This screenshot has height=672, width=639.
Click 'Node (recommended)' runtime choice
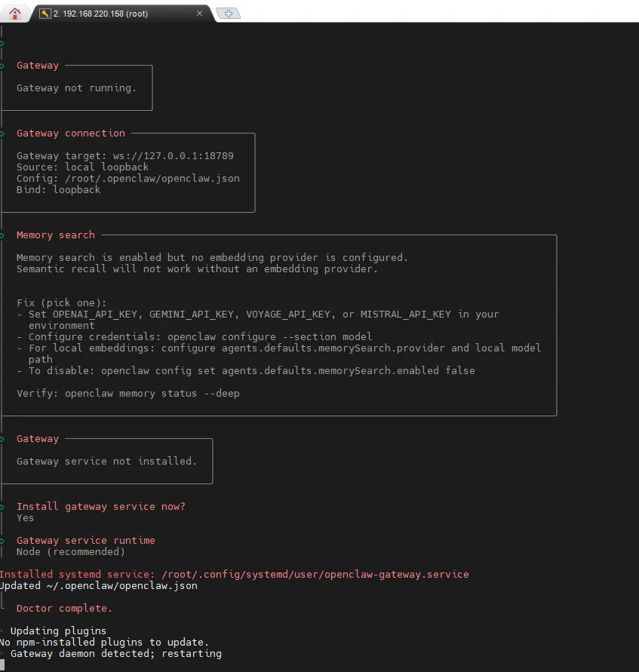tap(71, 551)
